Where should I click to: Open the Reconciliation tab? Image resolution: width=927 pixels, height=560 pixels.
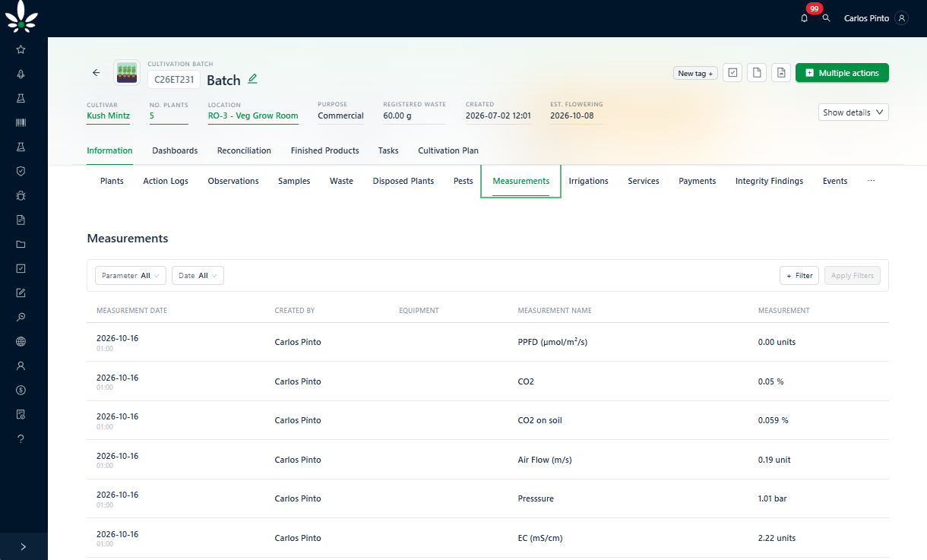click(244, 150)
